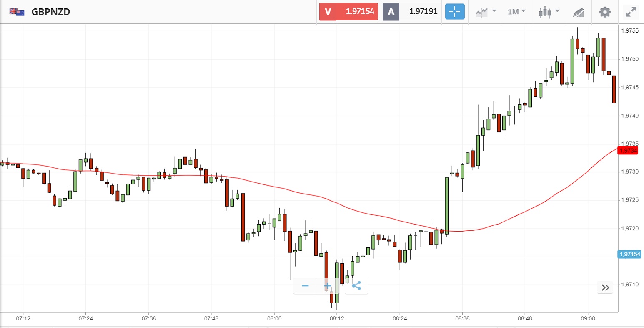Screen dimensions: 644x328
Task: Jump to the latest candle with the double-arrow button
Action: [x=605, y=288]
